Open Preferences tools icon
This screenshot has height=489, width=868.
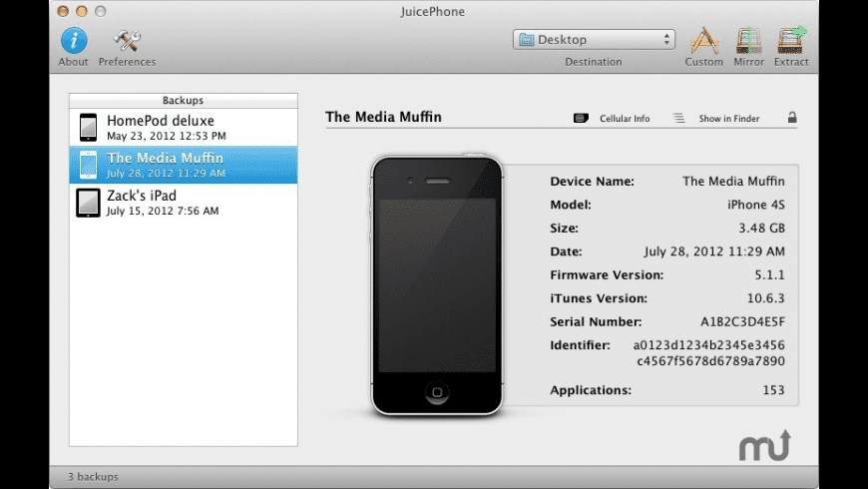click(x=128, y=41)
